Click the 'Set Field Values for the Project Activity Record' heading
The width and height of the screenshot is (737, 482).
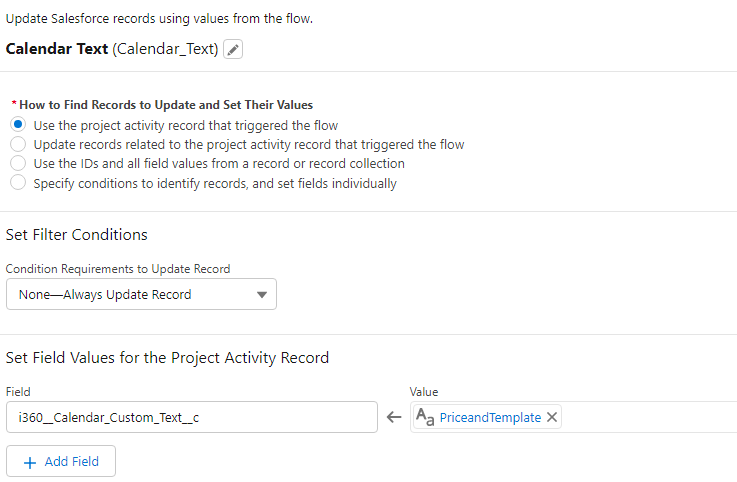click(x=167, y=357)
